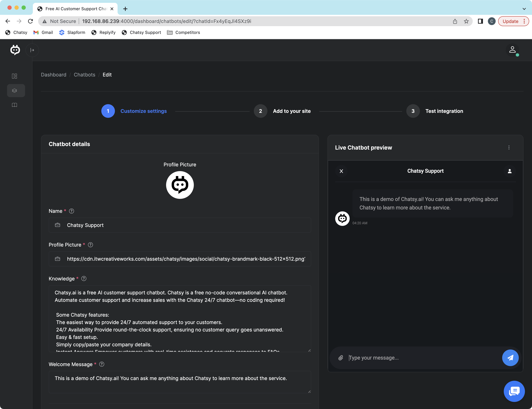Toggle the sidebar expand arrow button

[x=32, y=50]
